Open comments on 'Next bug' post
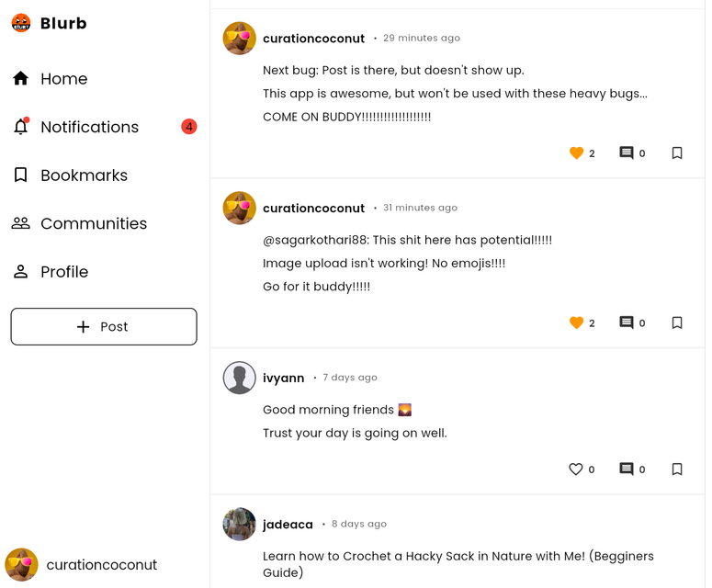Image resolution: width=712 pixels, height=588 pixels. click(x=627, y=153)
